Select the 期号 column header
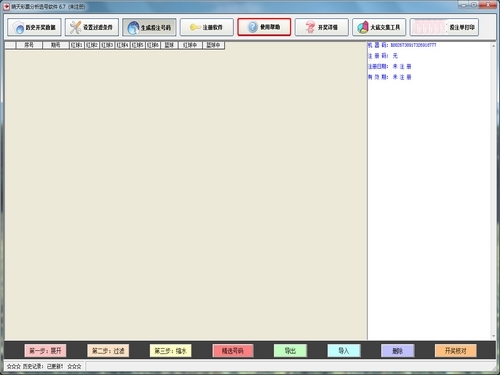Viewport: 500px width, 375px height. (x=55, y=45)
